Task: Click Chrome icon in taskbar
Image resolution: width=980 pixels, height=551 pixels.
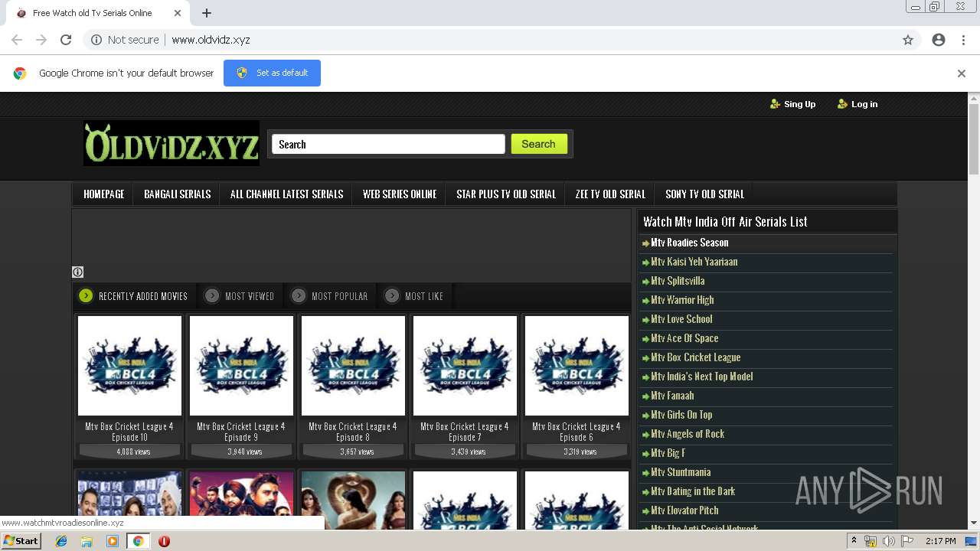Action: coord(139,541)
